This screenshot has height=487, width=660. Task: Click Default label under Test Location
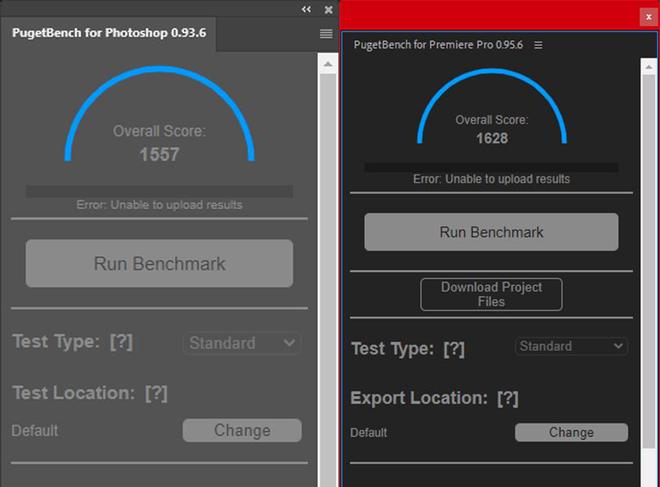[35, 431]
